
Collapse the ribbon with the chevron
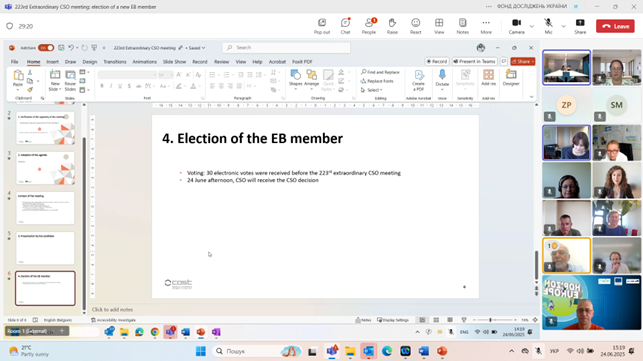tap(531, 97)
